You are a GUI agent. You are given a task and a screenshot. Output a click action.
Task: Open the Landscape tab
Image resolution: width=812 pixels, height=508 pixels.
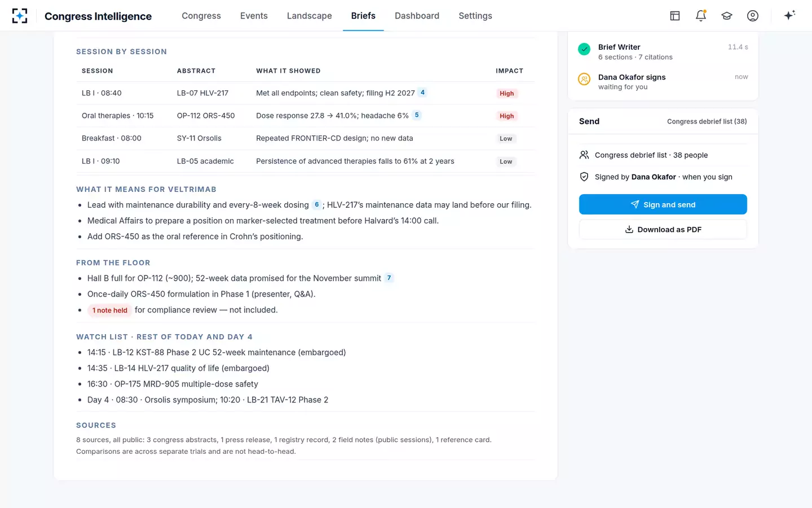(x=310, y=16)
